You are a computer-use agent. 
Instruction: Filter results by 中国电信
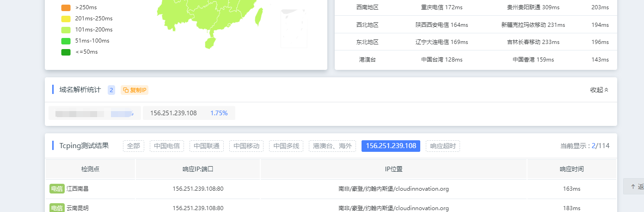pos(166,146)
